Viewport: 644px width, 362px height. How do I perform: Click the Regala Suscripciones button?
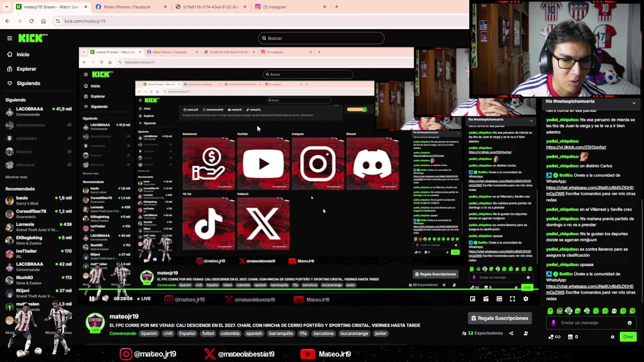pyautogui.click(x=499, y=318)
